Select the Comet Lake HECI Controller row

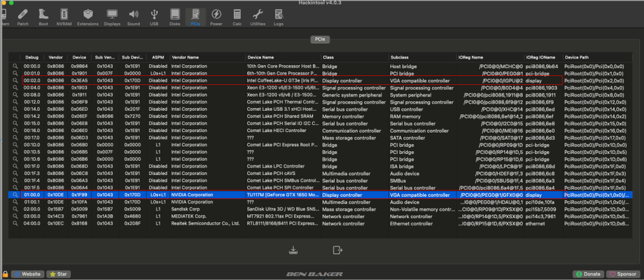(x=320, y=131)
